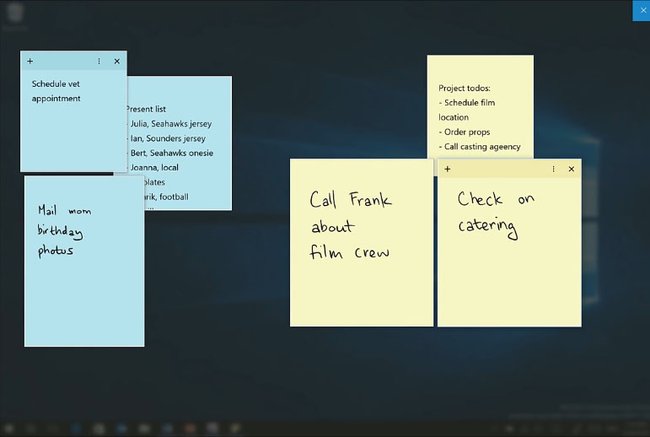
Task: Select the '- Call casting ageency' line
Action: 480,147
